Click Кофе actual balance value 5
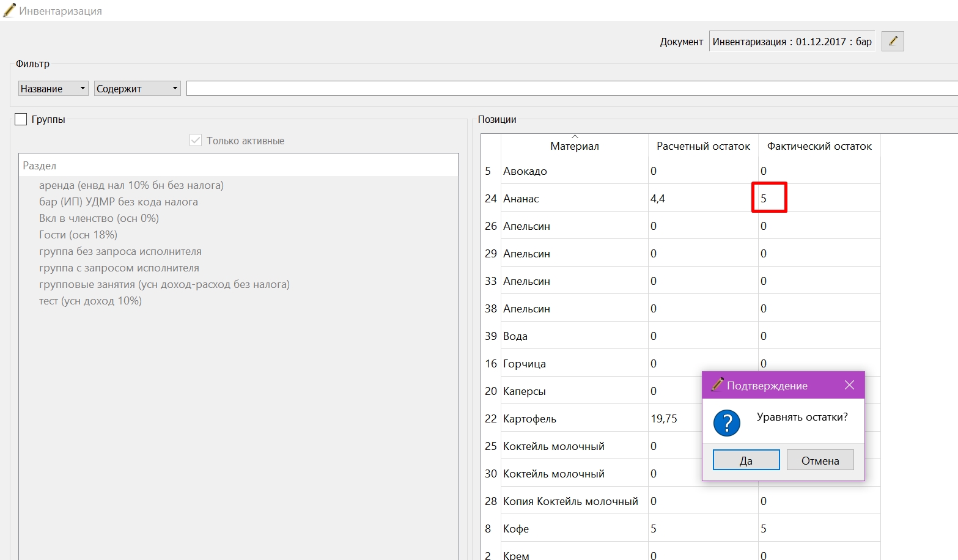Viewport: 958px width, 560px height. (x=819, y=529)
